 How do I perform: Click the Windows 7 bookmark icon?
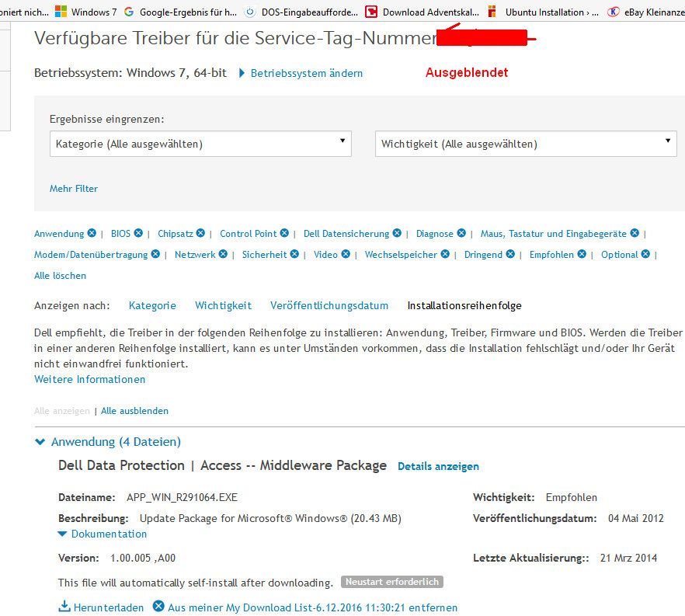tap(61, 12)
